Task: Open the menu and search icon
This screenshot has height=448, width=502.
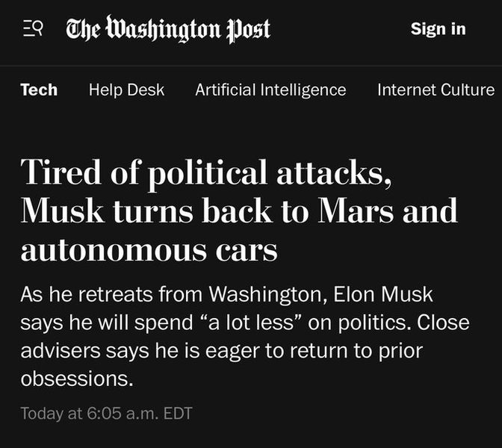Action: pyautogui.click(x=31, y=29)
